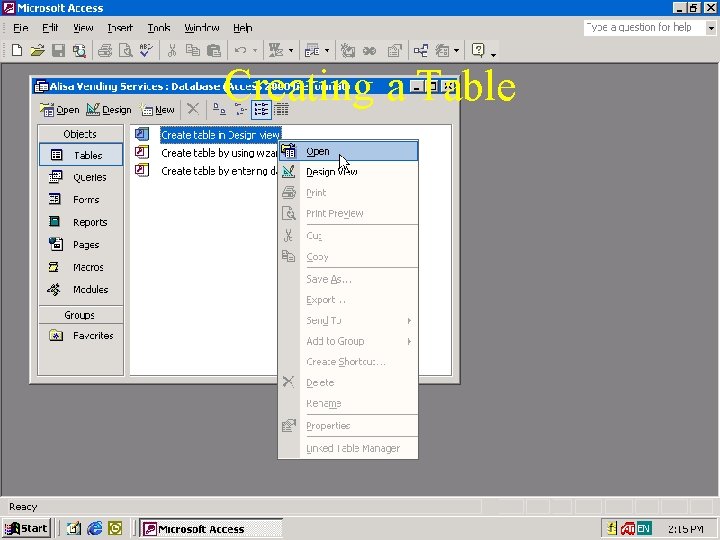
Task: Open the Tools menu
Action: click(x=159, y=28)
